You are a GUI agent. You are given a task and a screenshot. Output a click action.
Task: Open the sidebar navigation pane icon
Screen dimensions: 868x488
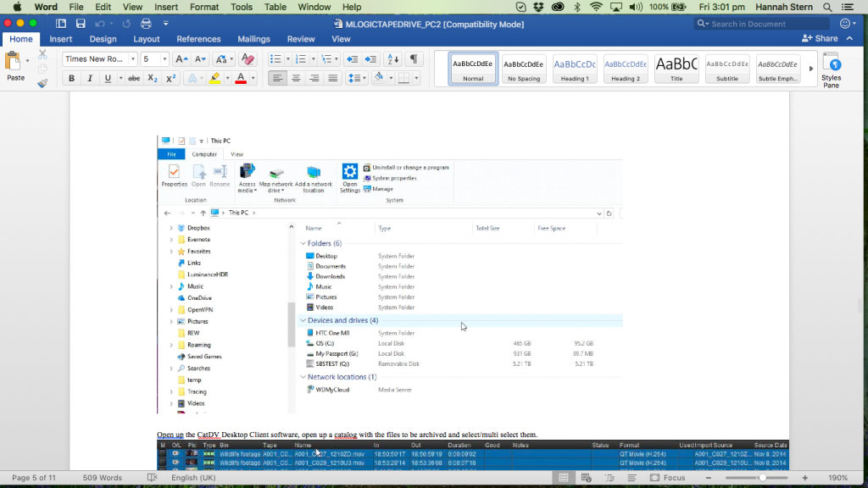click(61, 24)
